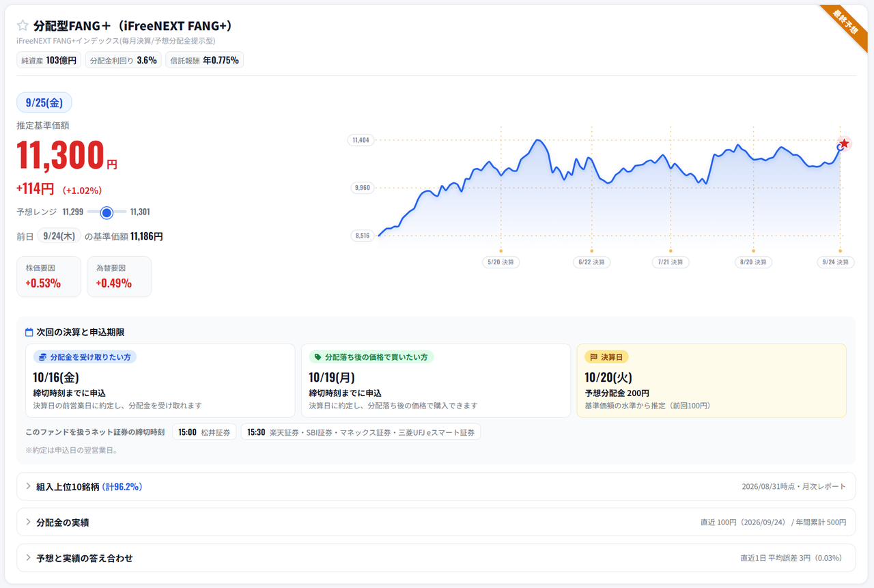This screenshot has width=874, height=588.
Task: Expand the 組入上位10銘柄 section
Action: 436,486
